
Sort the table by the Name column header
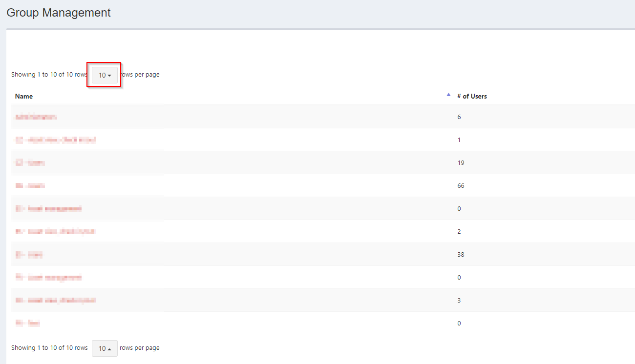24,96
